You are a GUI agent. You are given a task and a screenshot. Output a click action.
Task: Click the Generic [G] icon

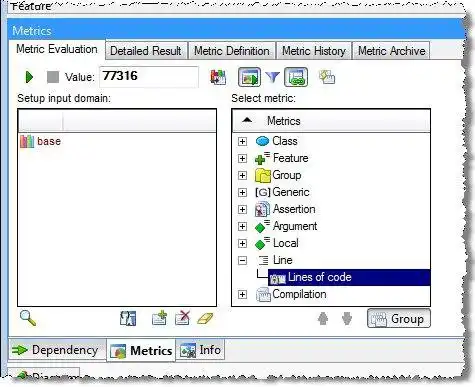tap(263, 192)
